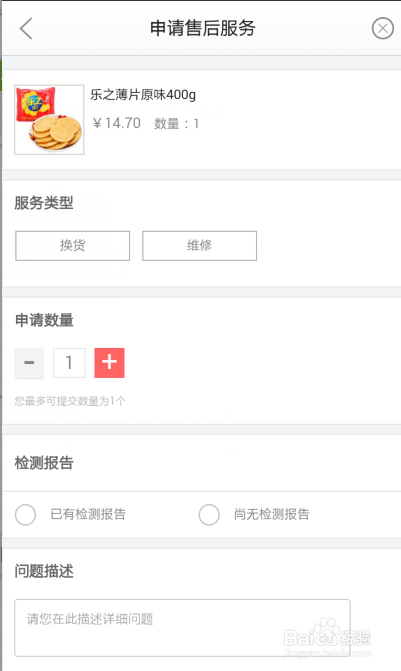The height and width of the screenshot is (671, 401).
Task: Open the 乐之 biscuit product thumbnail
Action: click(49, 120)
